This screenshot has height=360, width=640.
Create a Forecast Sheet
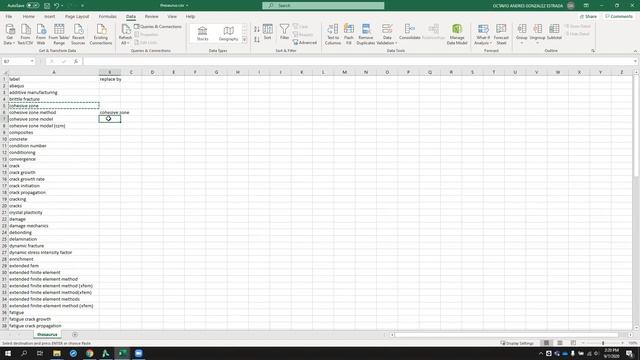point(501,34)
